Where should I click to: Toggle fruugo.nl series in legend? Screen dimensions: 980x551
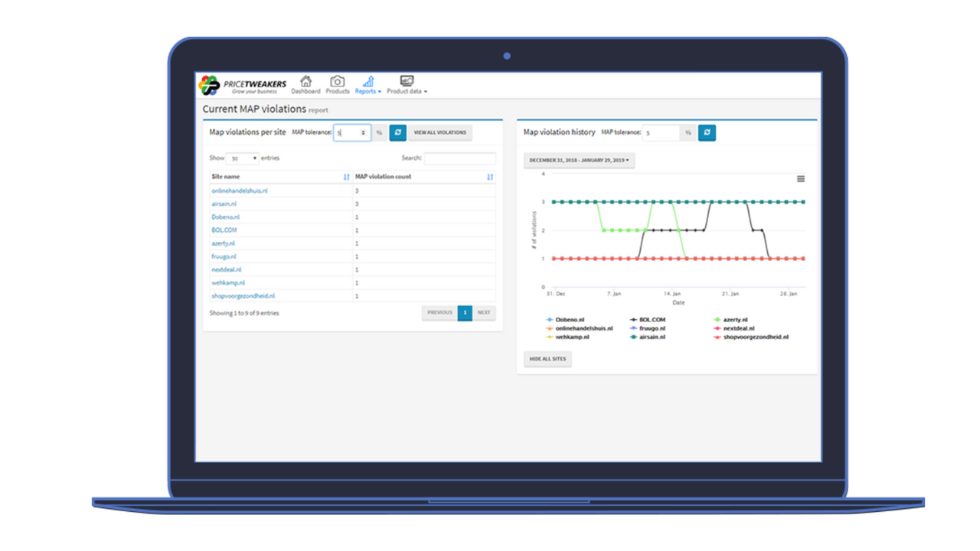coord(648,328)
